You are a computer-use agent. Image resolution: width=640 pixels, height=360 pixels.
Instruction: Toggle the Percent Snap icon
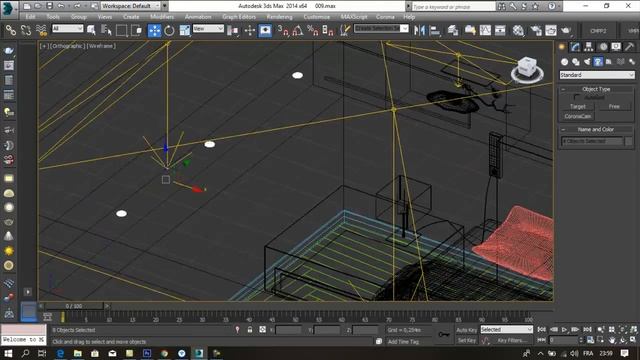point(313,30)
